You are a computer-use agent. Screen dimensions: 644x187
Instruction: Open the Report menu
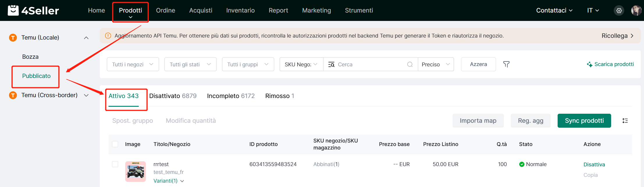278,10
